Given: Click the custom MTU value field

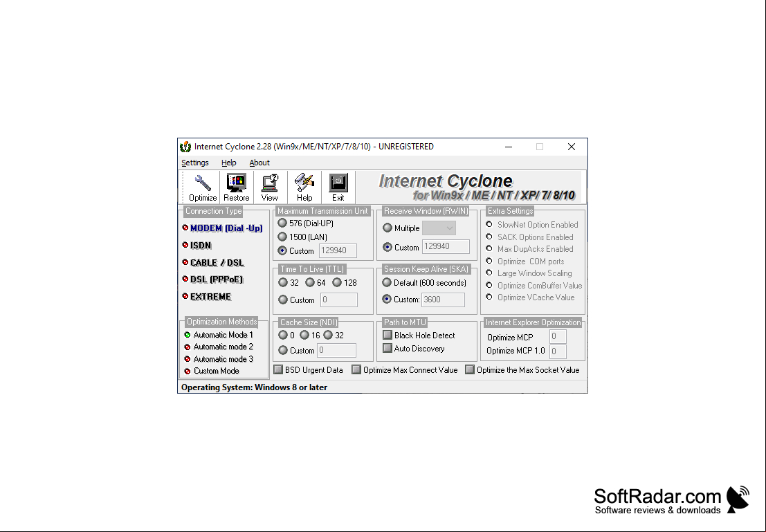Looking at the screenshot, I should 338,250.
